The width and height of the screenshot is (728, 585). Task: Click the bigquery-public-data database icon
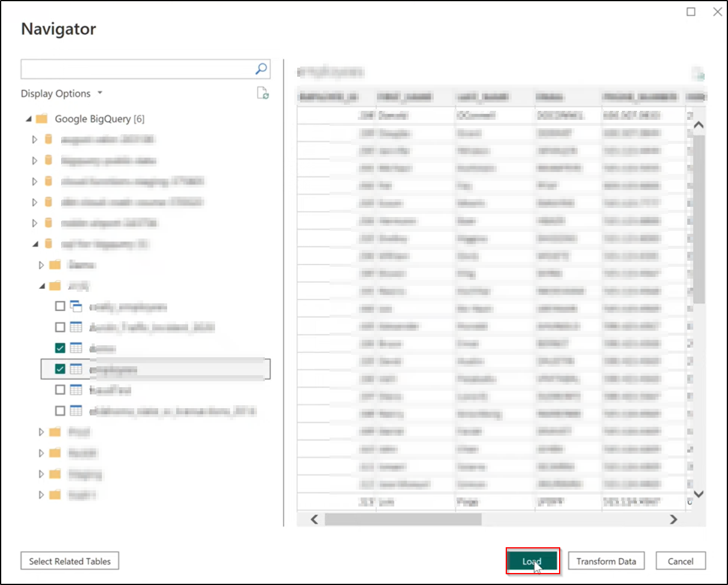[49, 161]
